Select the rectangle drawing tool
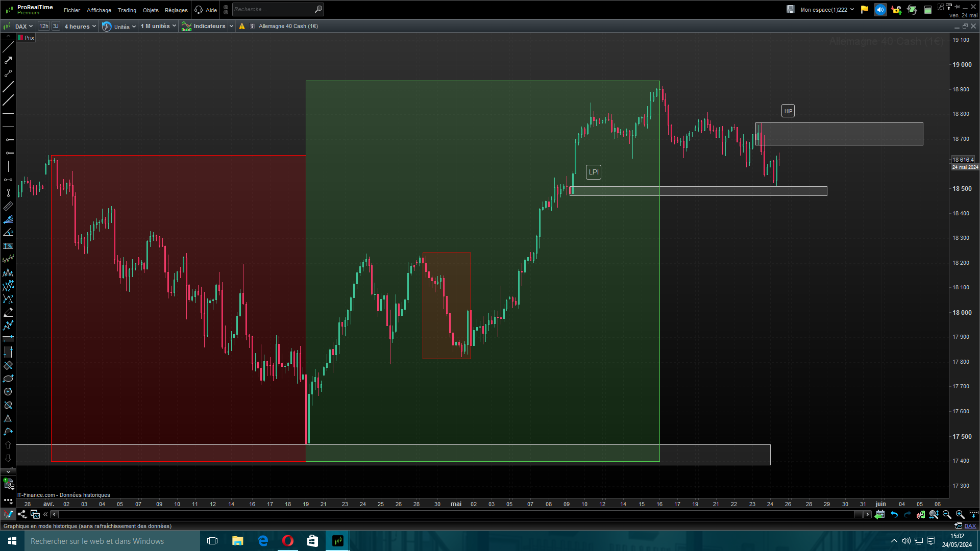Screen dimensions: 980x551 (x=8, y=365)
